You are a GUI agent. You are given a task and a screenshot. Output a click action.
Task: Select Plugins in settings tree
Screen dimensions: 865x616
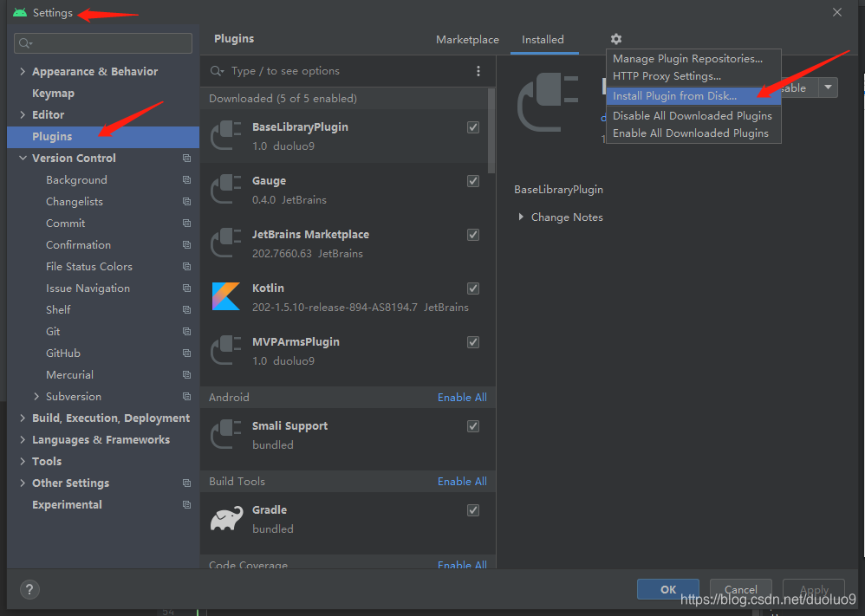[103, 137]
